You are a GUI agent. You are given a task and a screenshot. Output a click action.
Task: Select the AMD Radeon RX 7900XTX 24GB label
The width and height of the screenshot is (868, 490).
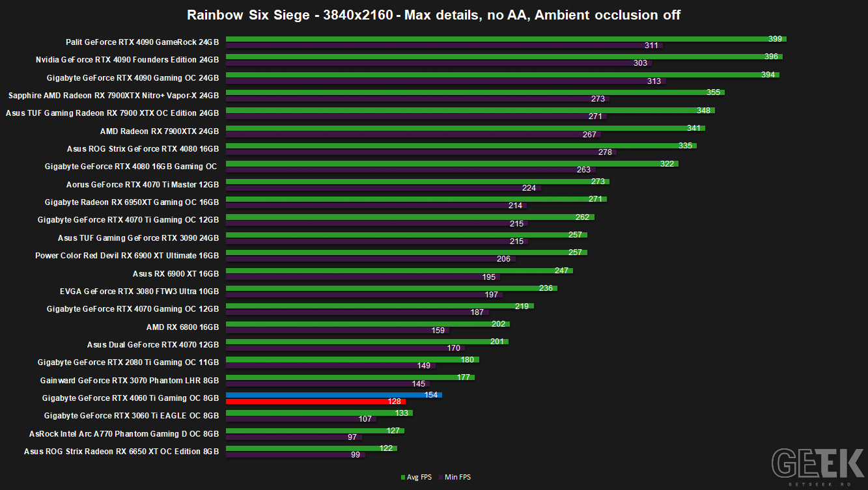(x=160, y=131)
